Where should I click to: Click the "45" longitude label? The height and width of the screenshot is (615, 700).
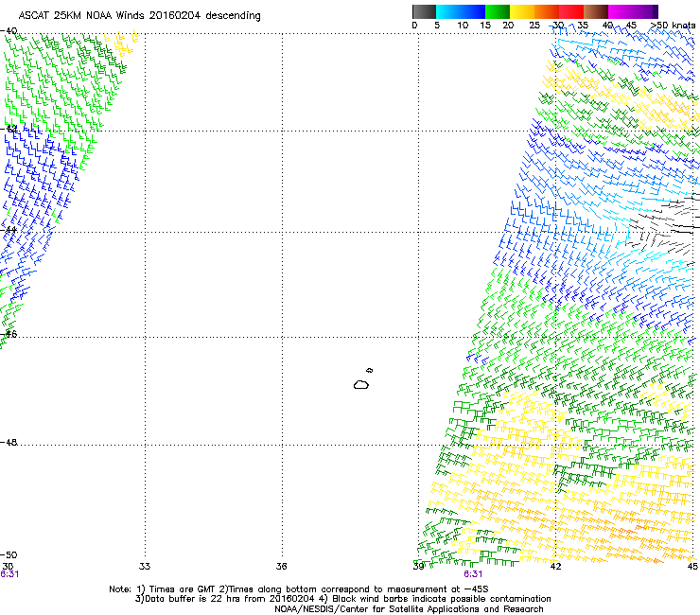pos(692,567)
